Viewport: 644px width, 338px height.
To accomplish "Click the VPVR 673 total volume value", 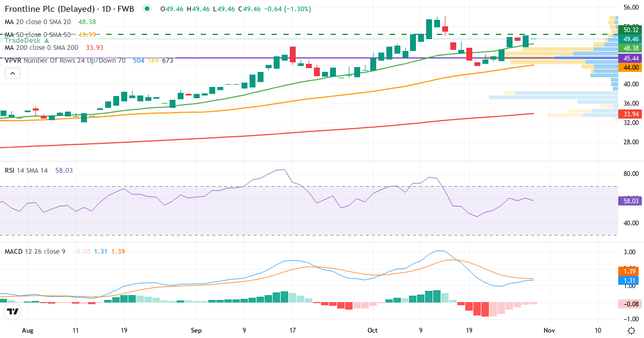I will (167, 60).
